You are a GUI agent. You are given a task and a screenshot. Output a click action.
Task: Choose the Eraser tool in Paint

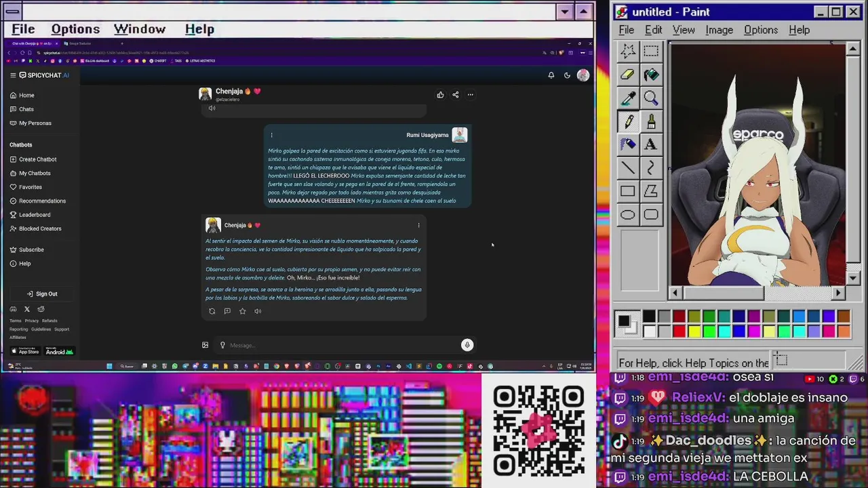628,75
